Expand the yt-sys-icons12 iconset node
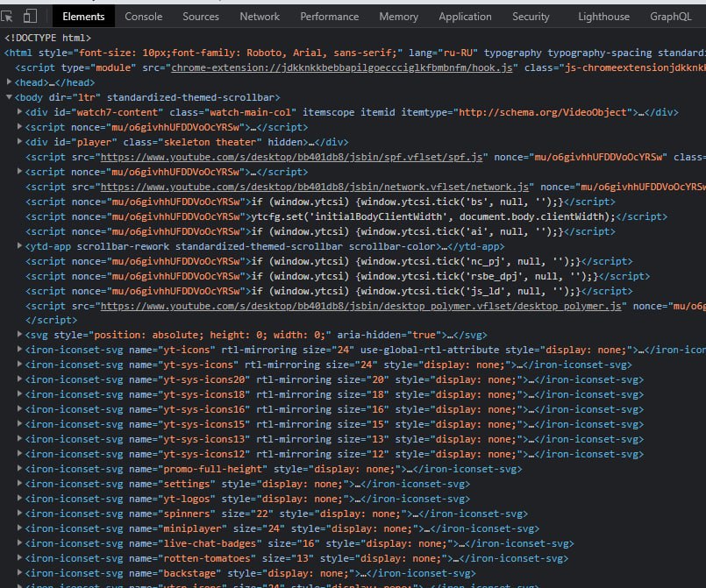Screen dimensions: 706x588 pyautogui.click(x=19, y=453)
